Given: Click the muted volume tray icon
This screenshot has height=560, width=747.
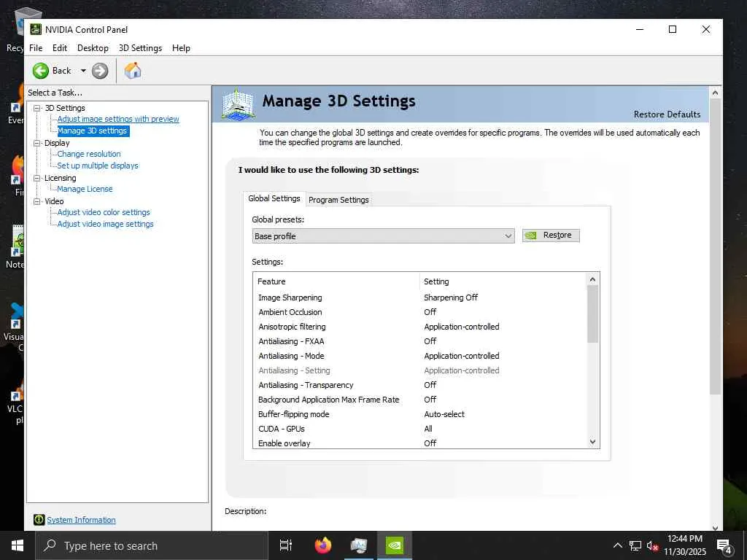Looking at the screenshot, I should click(x=652, y=545).
